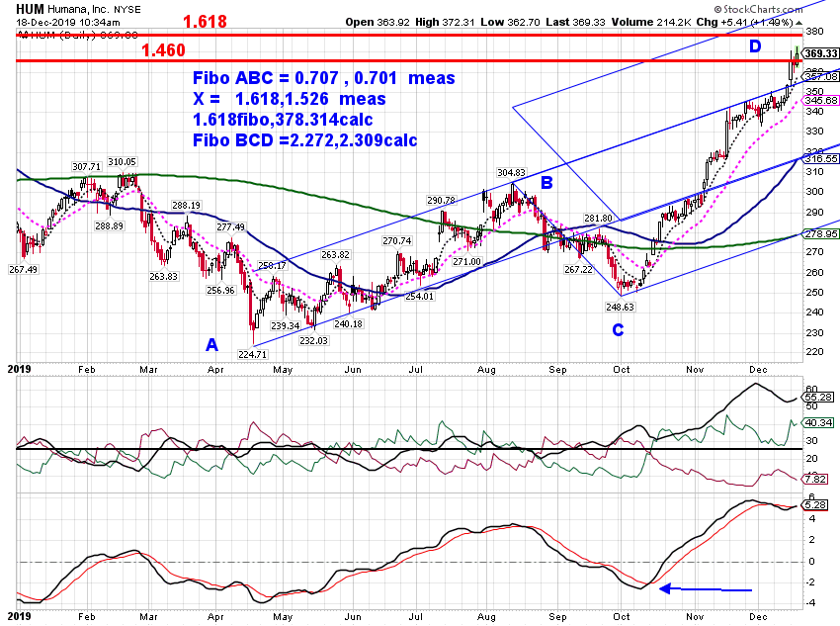Click the 248.63 low price annotation
840x626 pixels.
pyautogui.click(x=620, y=308)
